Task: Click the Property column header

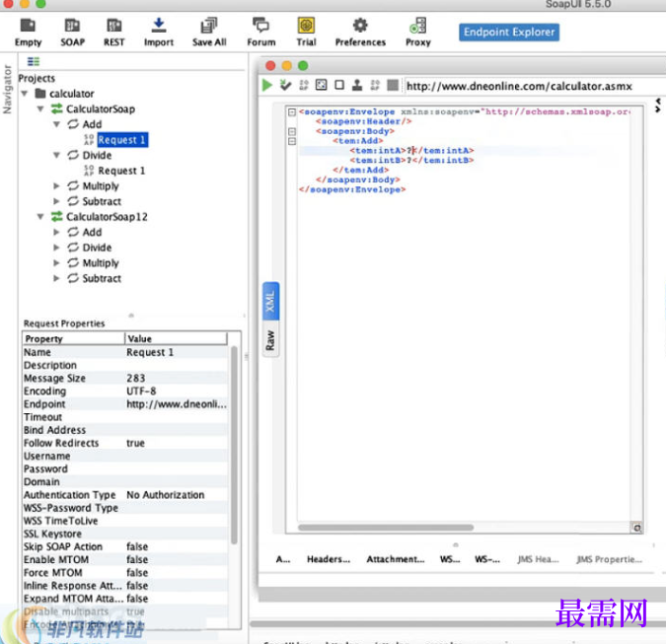Action: click(x=73, y=339)
